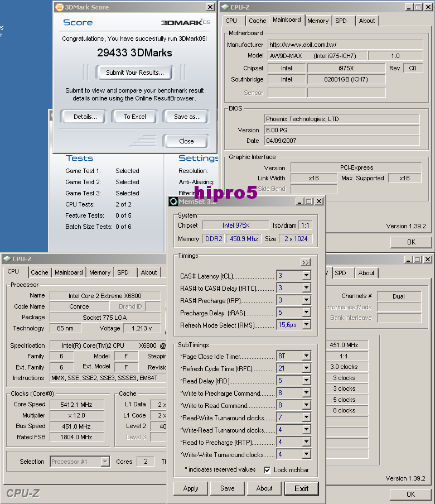The width and height of the screenshot is (435, 504).
Task: Open Refresh Cycle Time (tRFC) dropdown
Action: coord(307,368)
